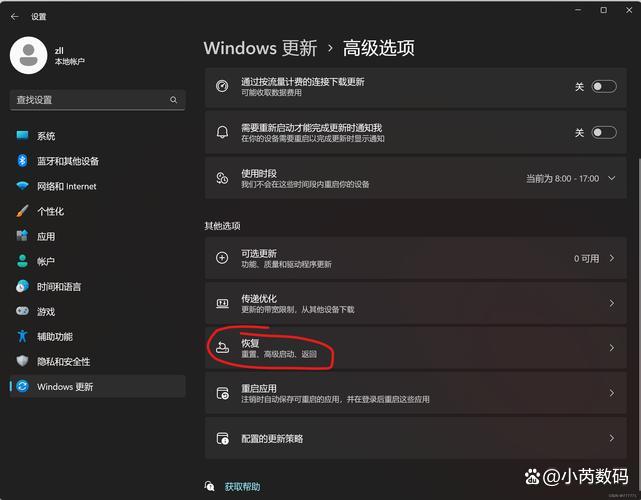This screenshot has height=500, width=641.
Task: Click the Bluetooth icon in sidebar
Action: click(x=22, y=161)
